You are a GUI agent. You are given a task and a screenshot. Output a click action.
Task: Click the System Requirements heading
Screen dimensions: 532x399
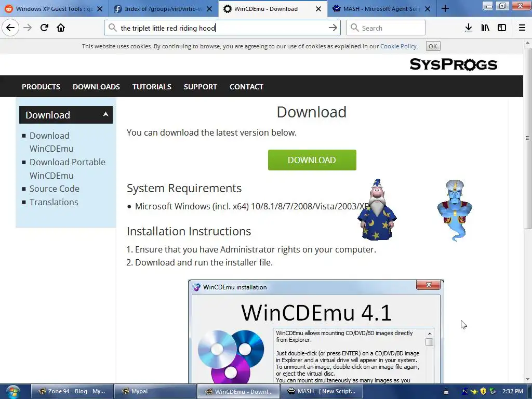[184, 188]
